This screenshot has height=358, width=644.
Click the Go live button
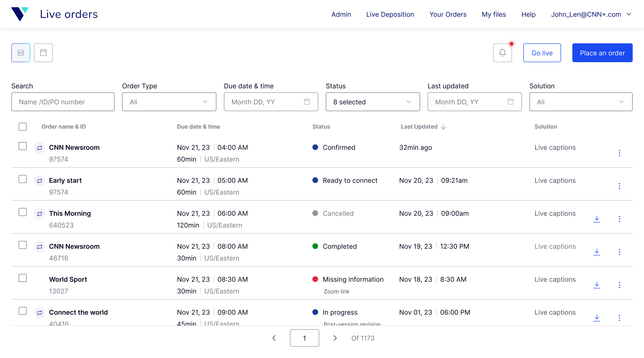click(x=542, y=53)
